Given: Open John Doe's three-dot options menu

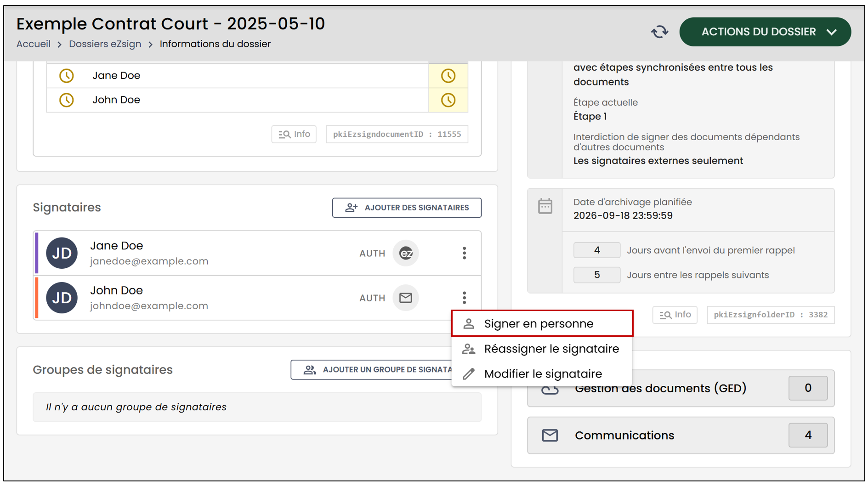Looking at the screenshot, I should click(464, 298).
